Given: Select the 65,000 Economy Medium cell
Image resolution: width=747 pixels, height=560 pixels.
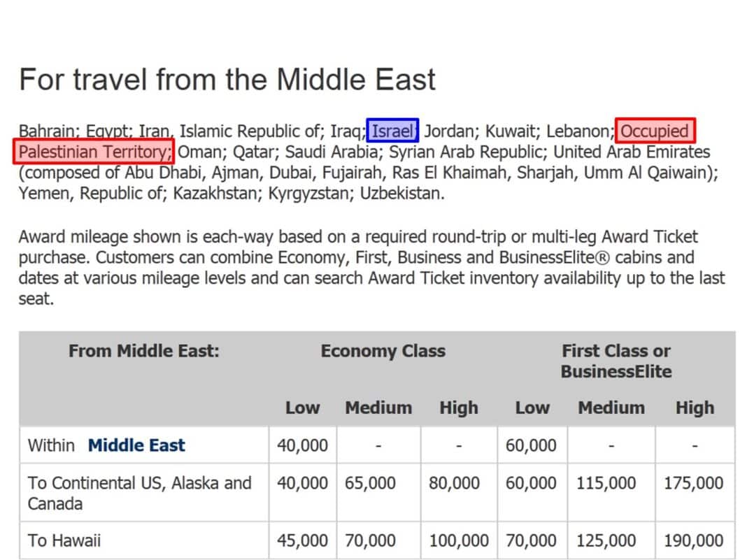Looking at the screenshot, I should point(370,483).
